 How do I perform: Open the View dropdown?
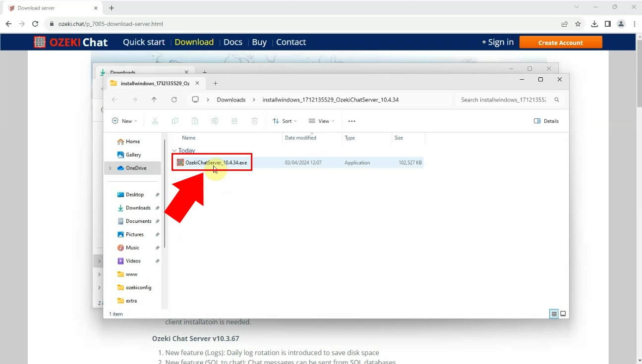321,121
